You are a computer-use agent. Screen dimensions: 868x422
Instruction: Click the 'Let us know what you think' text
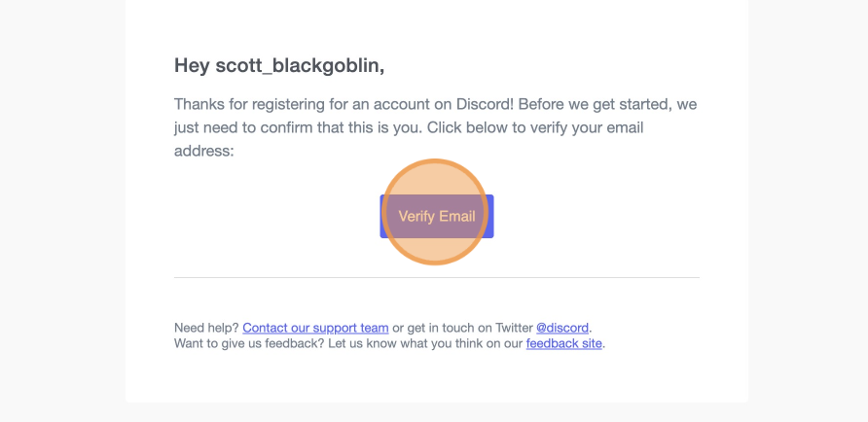pyautogui.click(x=405, y=343)
